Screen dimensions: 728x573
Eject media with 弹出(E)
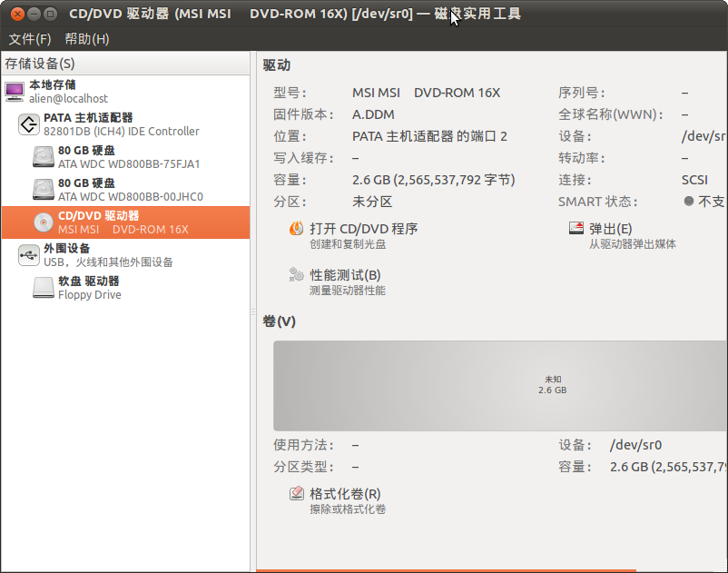623,235
